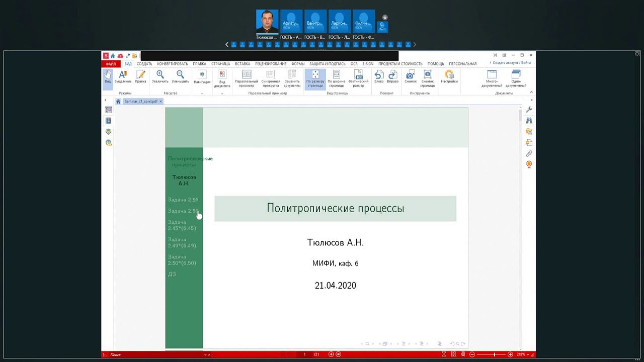This screenshot has width=644, height=362.
Task: Open the КОНВЕРТИРОВАТЬ ribbon tab
Action: [x=173, y=64]
